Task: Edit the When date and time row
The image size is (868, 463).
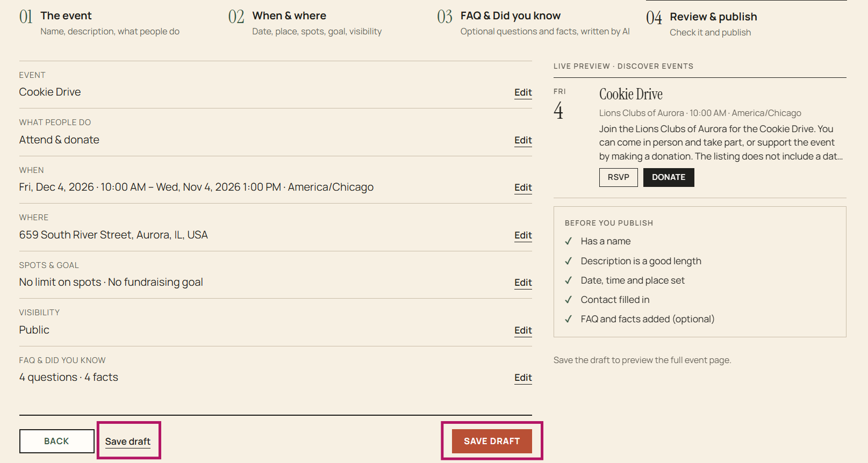Action: pyautogui.click(x=523, y=187)
